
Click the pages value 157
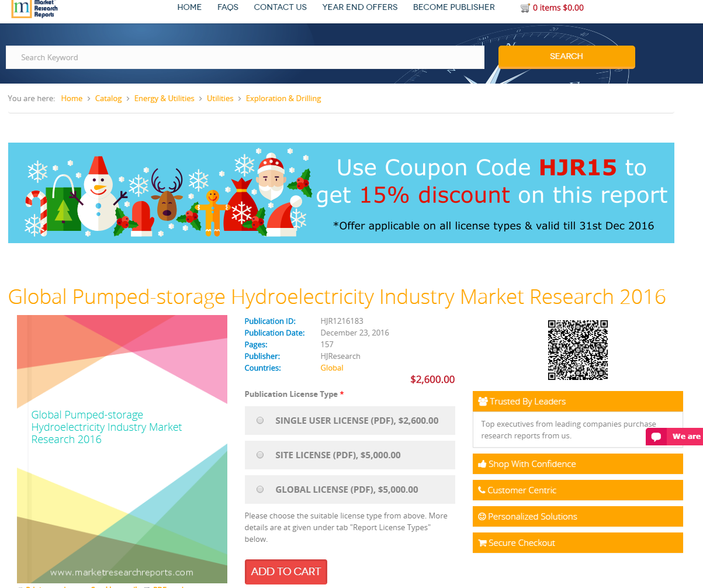327,345
